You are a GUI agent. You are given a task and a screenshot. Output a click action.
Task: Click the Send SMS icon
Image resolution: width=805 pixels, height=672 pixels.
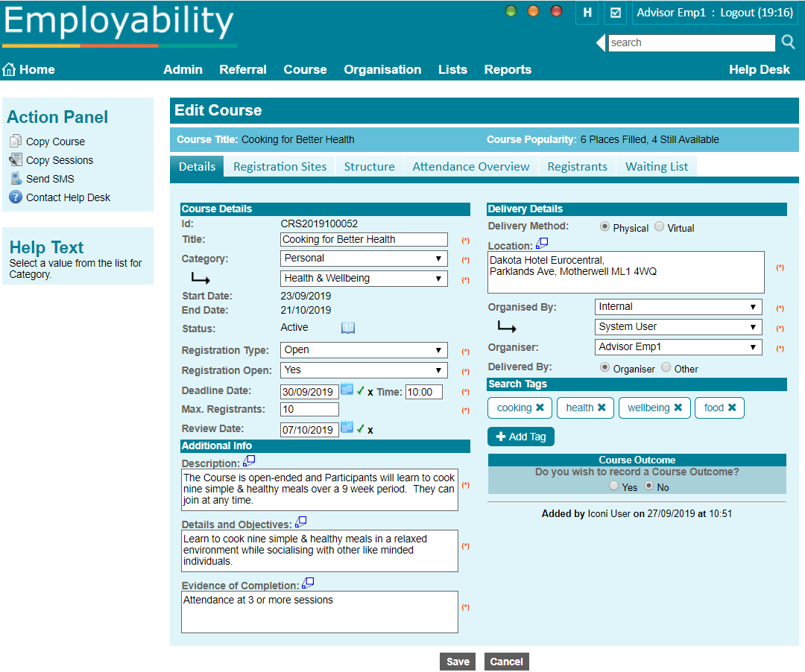[15, 178]
